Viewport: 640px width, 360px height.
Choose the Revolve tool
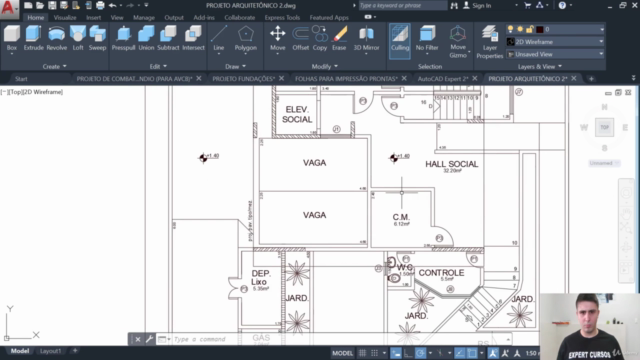pos(56,39)
